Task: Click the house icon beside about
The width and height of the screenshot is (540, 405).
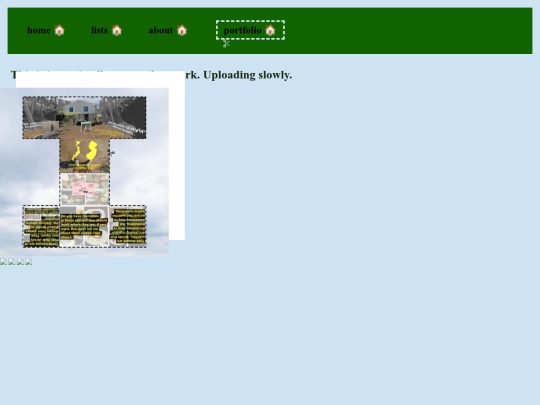Action: [182, 30]
